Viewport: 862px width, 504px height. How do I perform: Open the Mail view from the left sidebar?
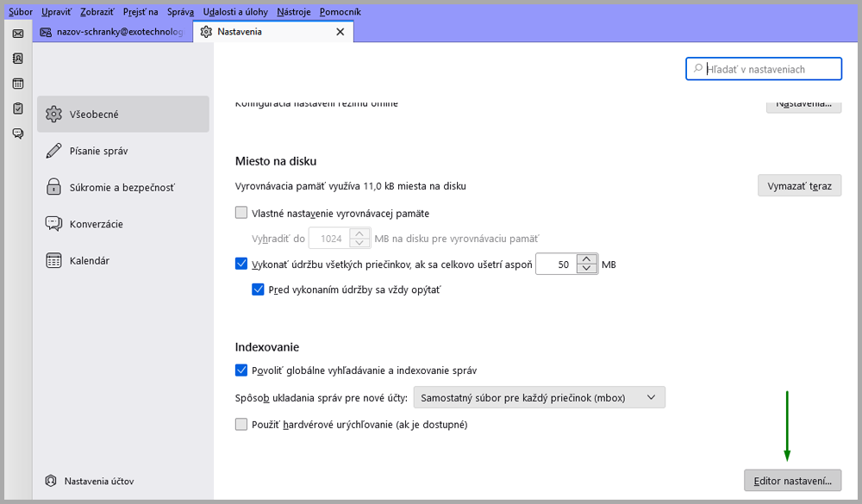click(x=17, y=34)
